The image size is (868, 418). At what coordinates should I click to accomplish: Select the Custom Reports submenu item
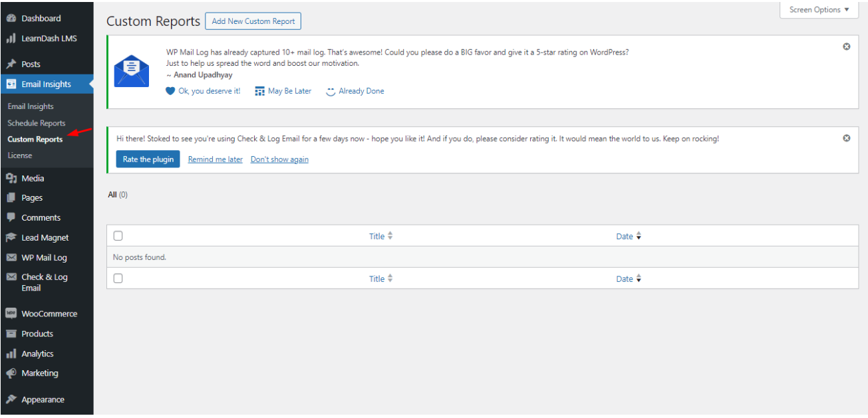35,140
